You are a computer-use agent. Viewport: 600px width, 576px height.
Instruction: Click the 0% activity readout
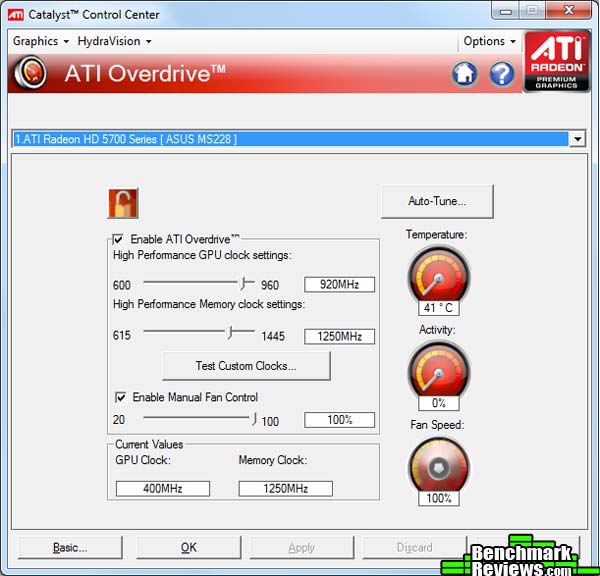click(x=439, y=403)
